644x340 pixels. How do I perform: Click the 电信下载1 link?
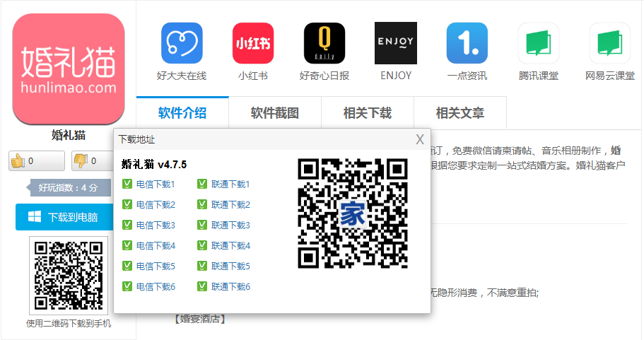pyautogui.click(x=156, y=184)
